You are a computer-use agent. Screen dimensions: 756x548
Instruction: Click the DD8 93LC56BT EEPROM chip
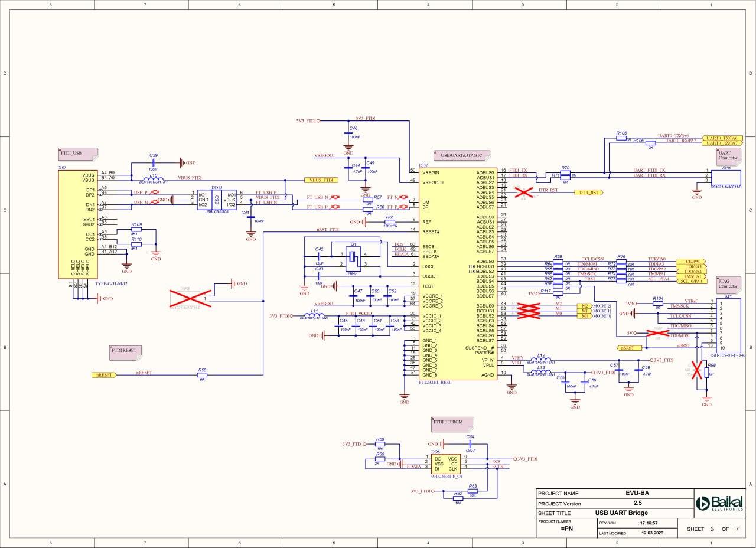tap(446, 464)
